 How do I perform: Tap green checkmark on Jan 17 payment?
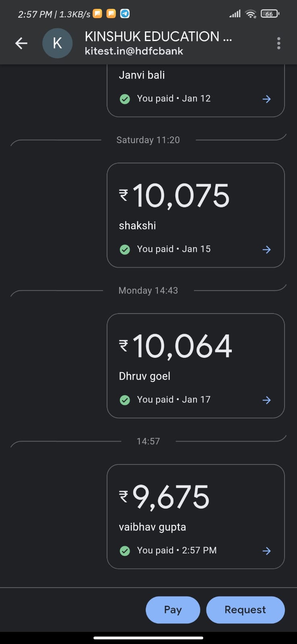[x=125, y=400]
